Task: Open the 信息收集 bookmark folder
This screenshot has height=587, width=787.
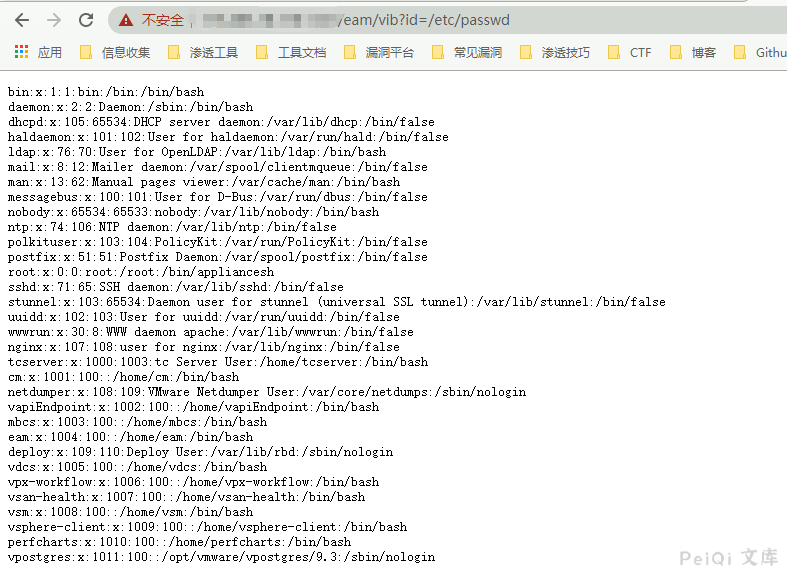Action: (115, 52)
